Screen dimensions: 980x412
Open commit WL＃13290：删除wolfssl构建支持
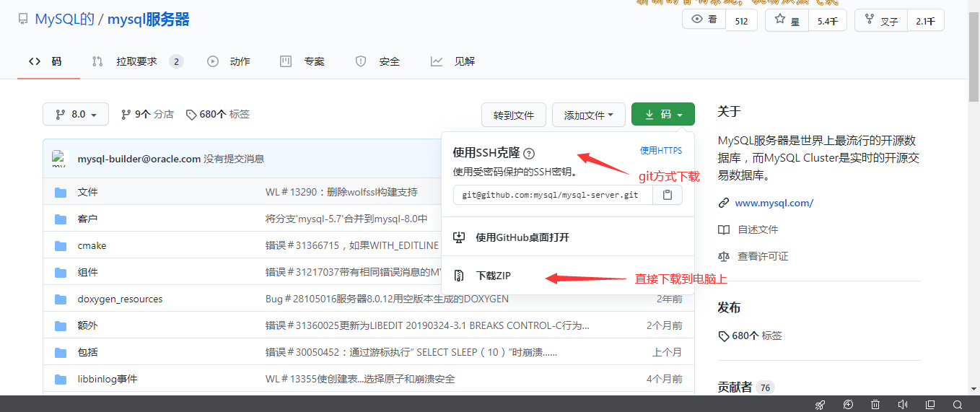341,192
